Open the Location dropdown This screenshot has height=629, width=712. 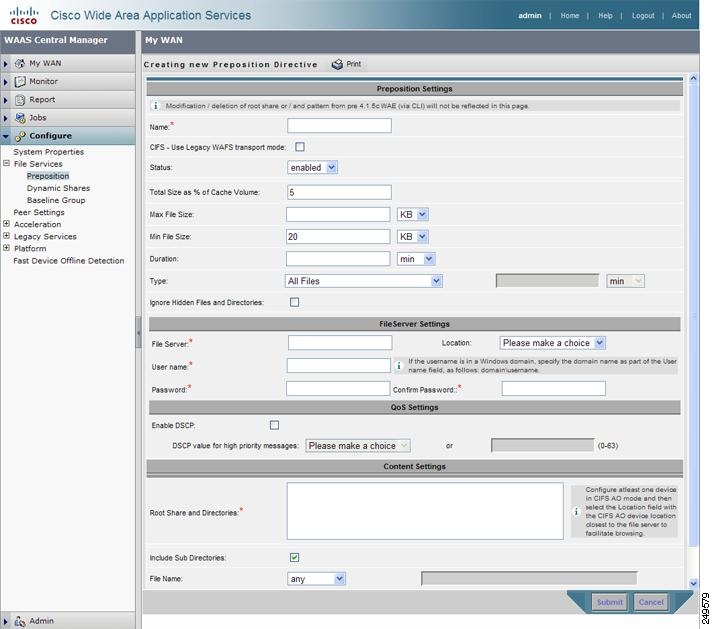pyautogui.click(x=553, y=343)
